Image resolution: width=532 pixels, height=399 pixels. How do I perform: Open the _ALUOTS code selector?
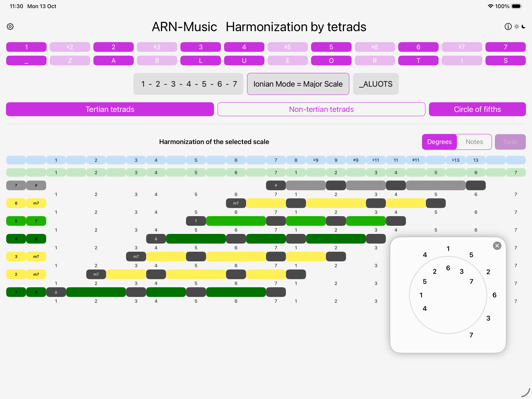coord(375,84)
